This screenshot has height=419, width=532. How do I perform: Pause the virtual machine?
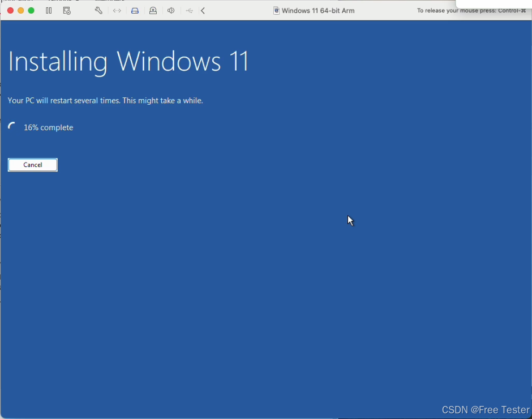pos(49,11)
